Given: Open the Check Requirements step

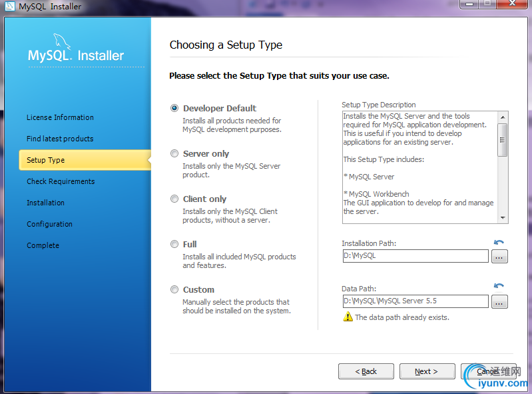Looking at the screenshot, I should click(x=61, y=181).
